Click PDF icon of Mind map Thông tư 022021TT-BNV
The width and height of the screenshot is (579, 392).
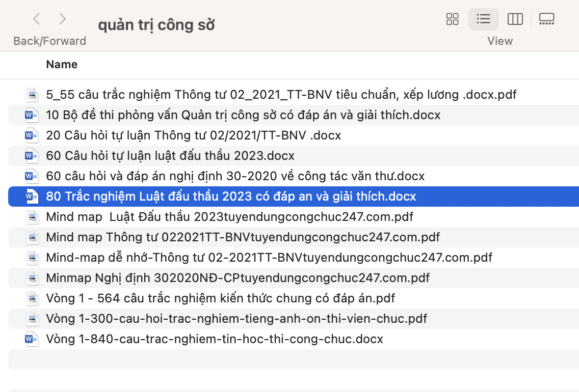(32, 237)
